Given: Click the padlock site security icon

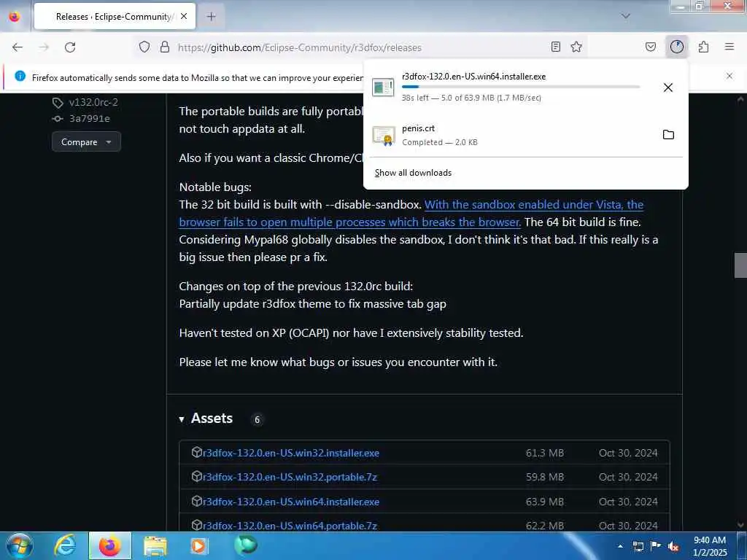Looking at the screenshot, I should (165, 47).
